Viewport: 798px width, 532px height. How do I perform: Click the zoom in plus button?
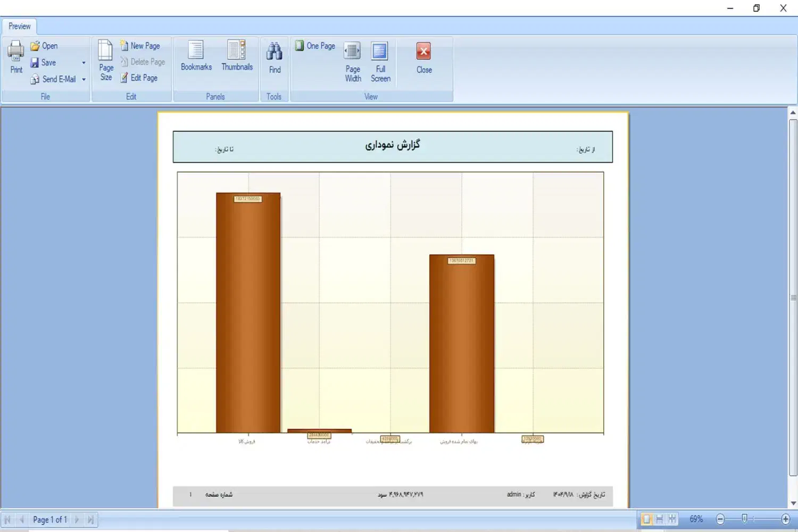coord(785,519)
